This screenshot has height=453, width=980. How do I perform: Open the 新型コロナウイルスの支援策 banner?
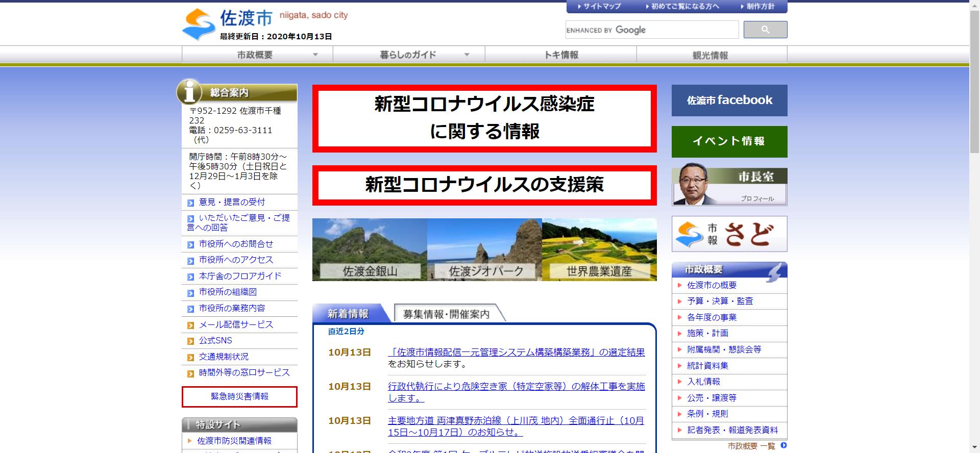click(x=484, y=185)
